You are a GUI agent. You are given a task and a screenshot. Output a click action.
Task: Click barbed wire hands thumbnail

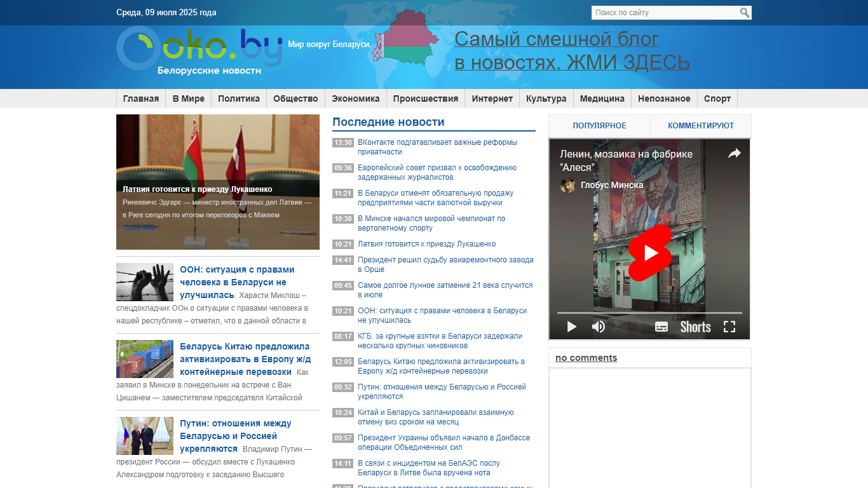point(145,282)
